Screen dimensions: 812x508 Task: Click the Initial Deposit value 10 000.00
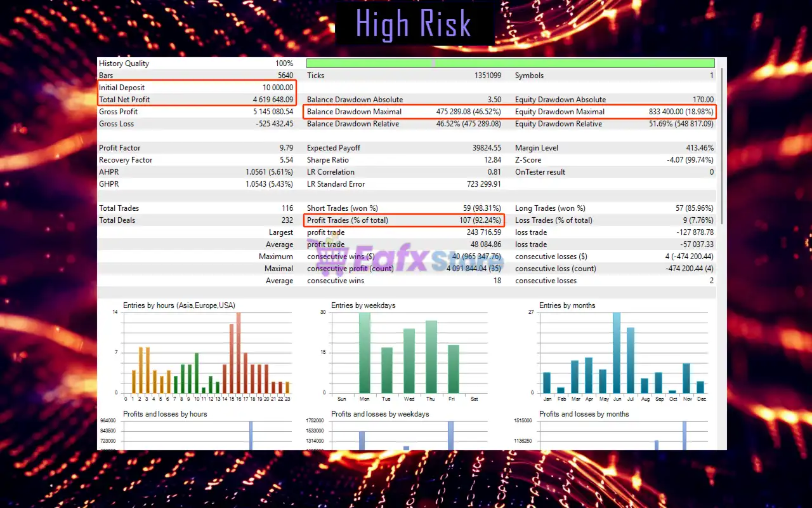click(x=278, y=88)
